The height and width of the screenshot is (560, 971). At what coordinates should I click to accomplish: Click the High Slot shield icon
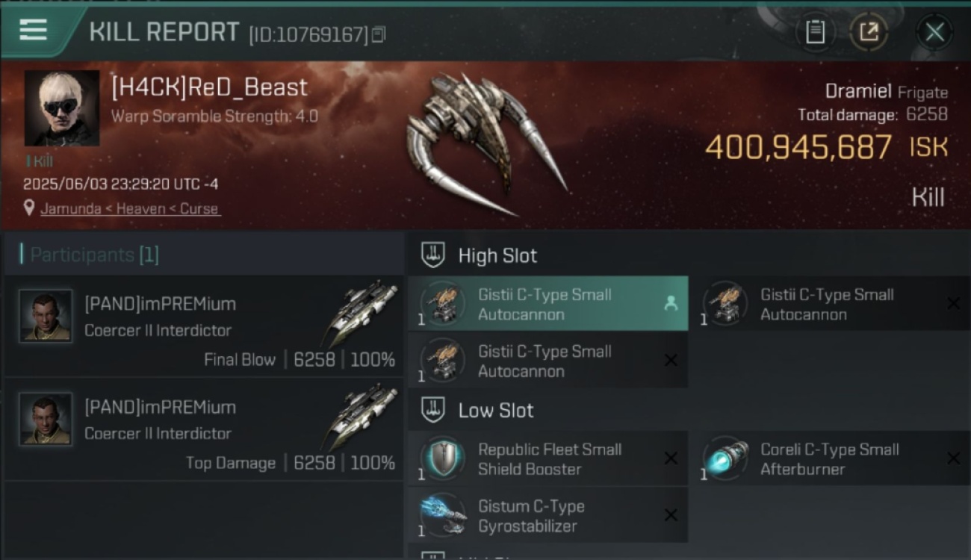[434, 255]
